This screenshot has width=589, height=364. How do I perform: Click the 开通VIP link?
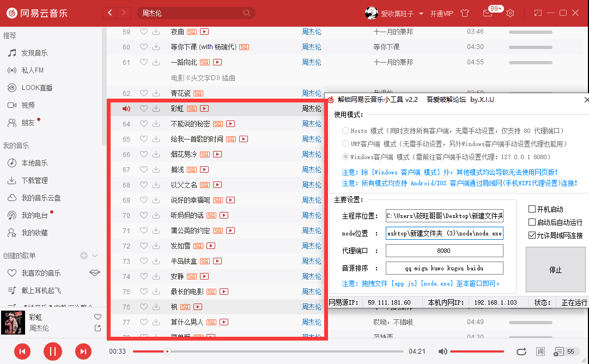coord(441,14)
